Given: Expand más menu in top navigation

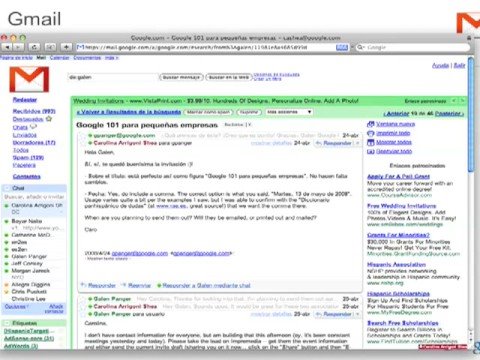Looking at the screenshot, I should 112,58.
